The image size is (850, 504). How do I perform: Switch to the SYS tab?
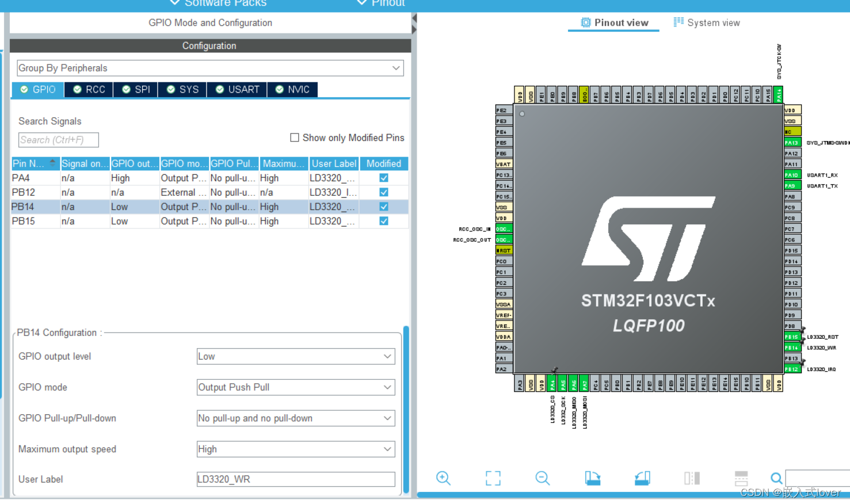[x=182, y=89]
